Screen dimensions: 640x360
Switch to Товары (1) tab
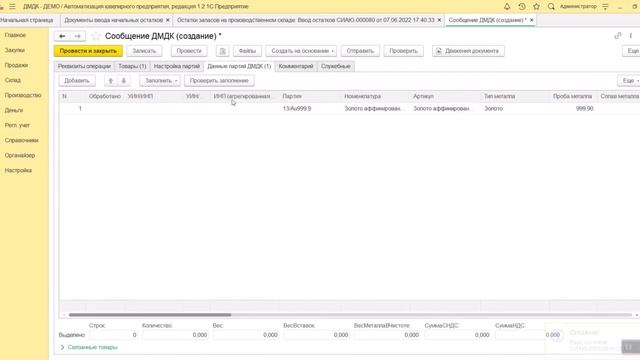tap(132, 66)
